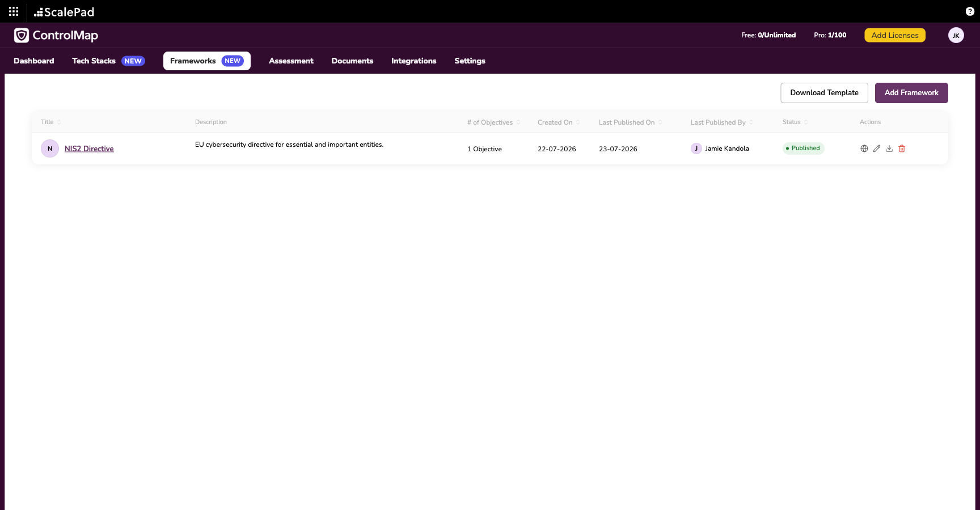Click the Add Framework button

[911, 93]
